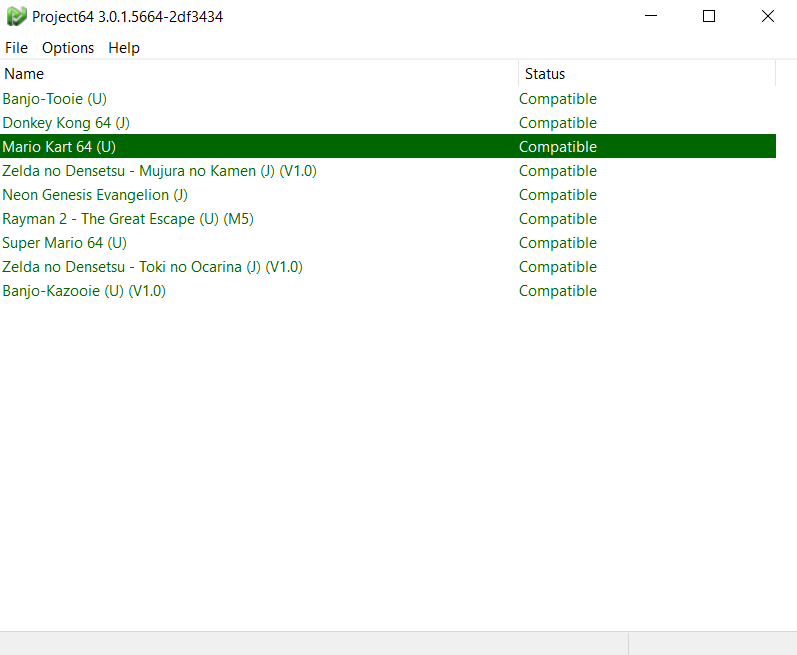This screenshot has width=797, height=655.
Task: Click Compatible status of Mario Kart 64
Action: [558, 147]
